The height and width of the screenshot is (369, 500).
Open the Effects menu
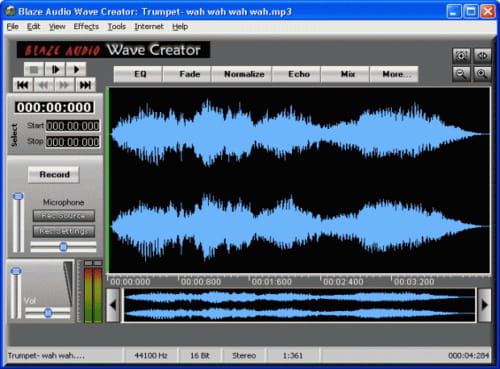86,27
